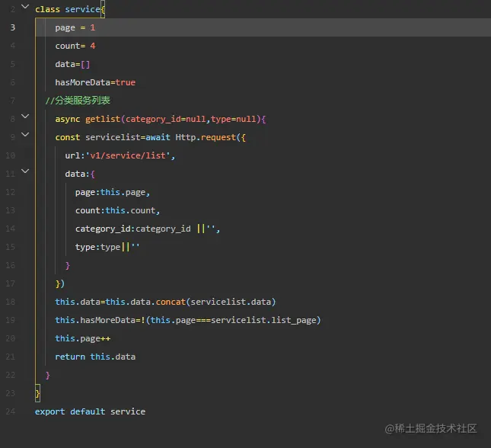The width and height of the screenshot is (491, 448).
Task: Click the 'getlist' function name
Action: point(103,119)
